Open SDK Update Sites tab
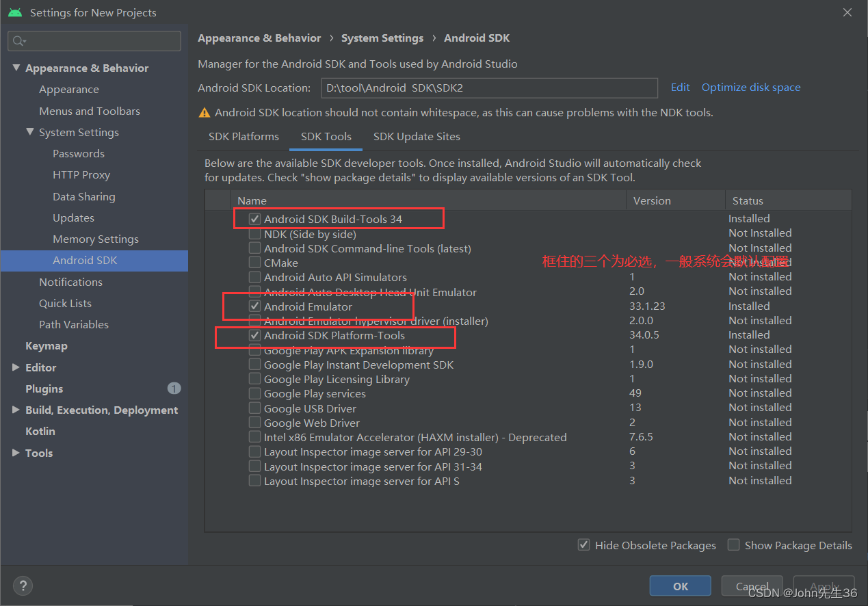 coord(417,137)
